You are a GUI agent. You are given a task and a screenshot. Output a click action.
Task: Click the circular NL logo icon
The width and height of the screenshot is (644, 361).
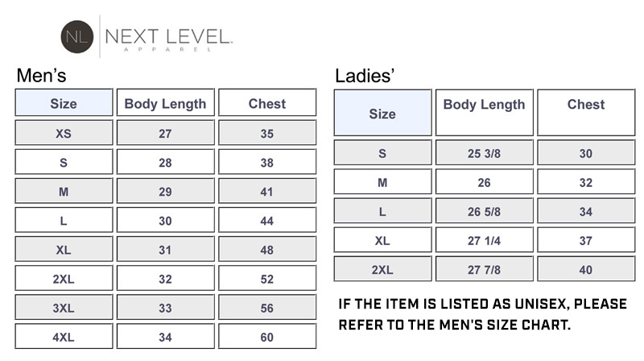point(77,36)
